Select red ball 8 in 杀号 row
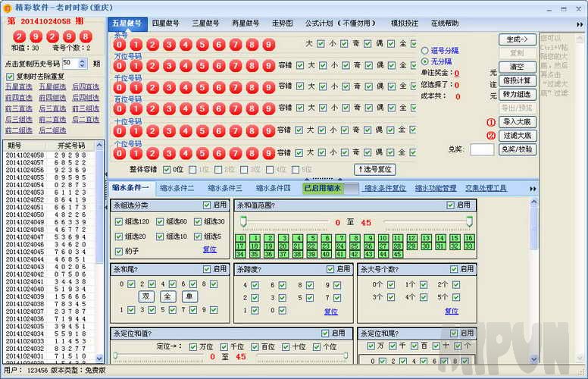588x379 pixels. point(252,45)
